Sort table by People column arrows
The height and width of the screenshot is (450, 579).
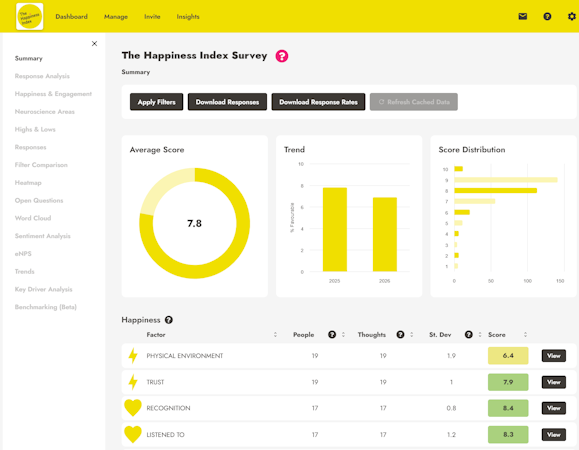point(343,335)
